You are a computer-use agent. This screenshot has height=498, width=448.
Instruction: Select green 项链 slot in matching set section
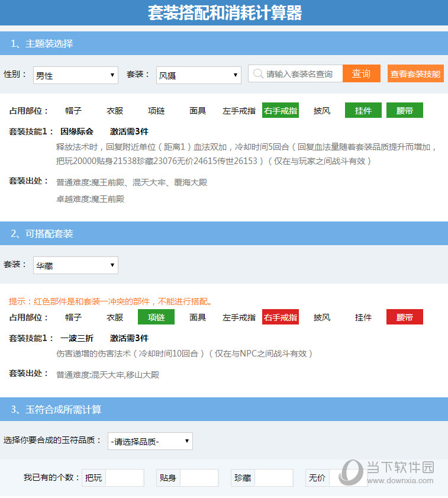156,317
